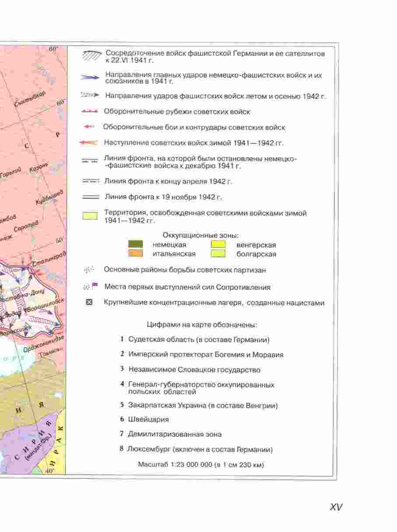397x532 pixels.
Task: Click the liberated territory light-yellow swatch
Action: [x=90, y=217]
